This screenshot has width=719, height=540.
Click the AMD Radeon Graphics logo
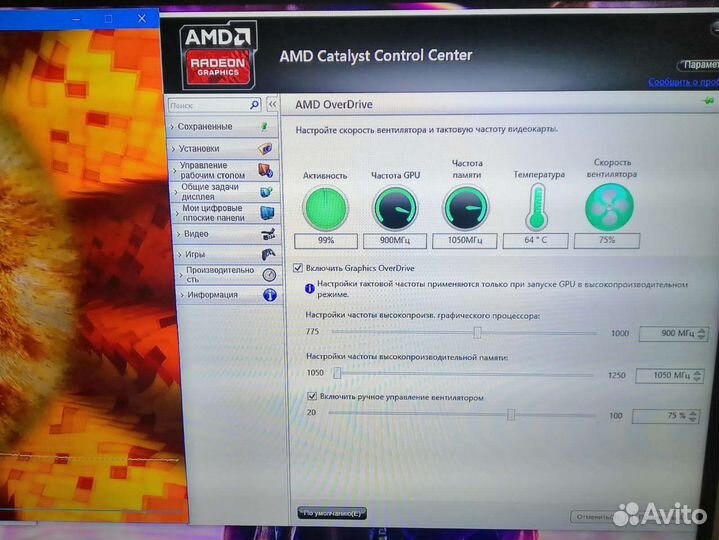(x=218, y=56)
